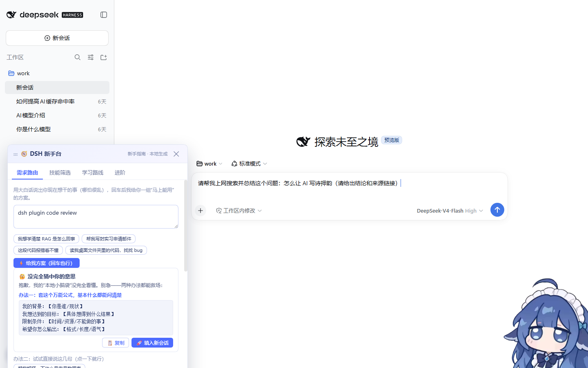Click the 复制 copy button
Screen dimensions: 588x368
point(116,343)
